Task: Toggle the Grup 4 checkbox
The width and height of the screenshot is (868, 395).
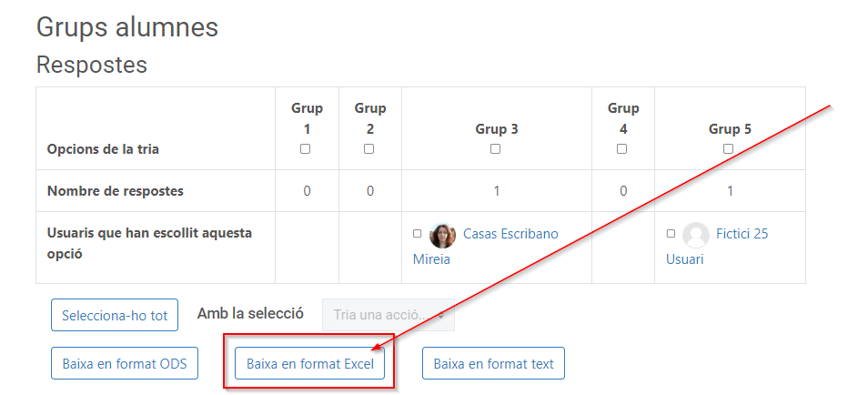Action: (x=622, y=149)
